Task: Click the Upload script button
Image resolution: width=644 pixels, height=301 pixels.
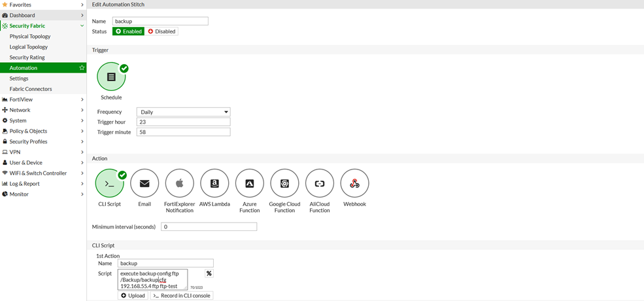Action: pos(133,296)
